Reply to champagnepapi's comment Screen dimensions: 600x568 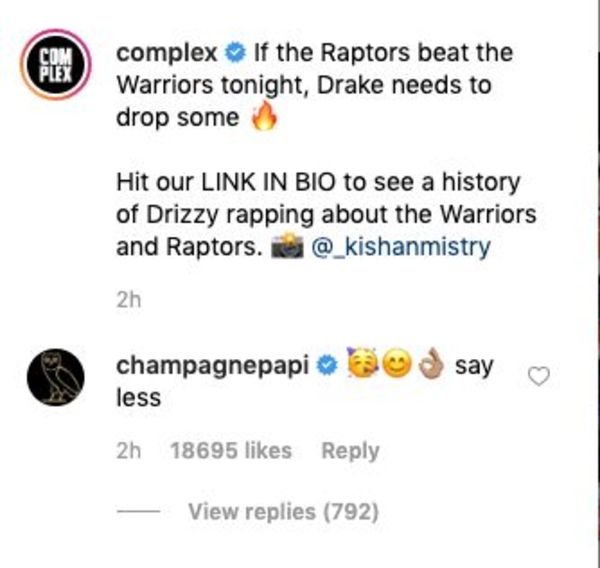click(351, 451)
